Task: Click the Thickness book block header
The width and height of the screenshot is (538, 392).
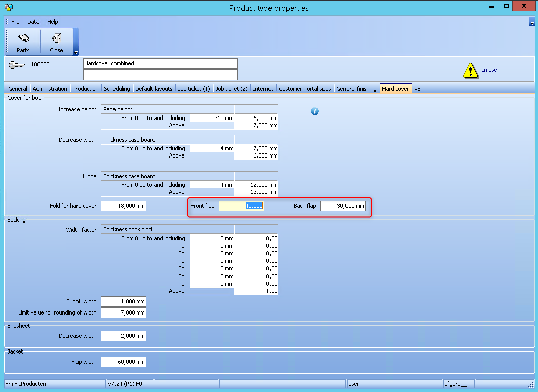Action: click(168, 229)
